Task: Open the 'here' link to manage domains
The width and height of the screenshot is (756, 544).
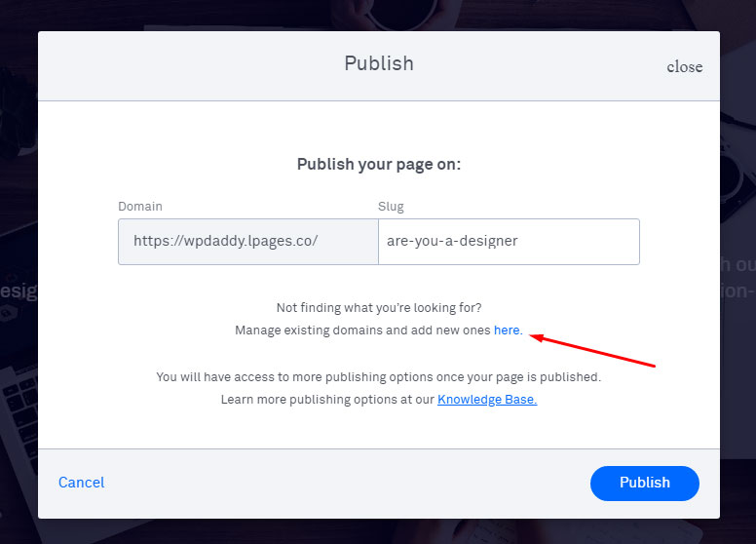Action: (508, 330)
